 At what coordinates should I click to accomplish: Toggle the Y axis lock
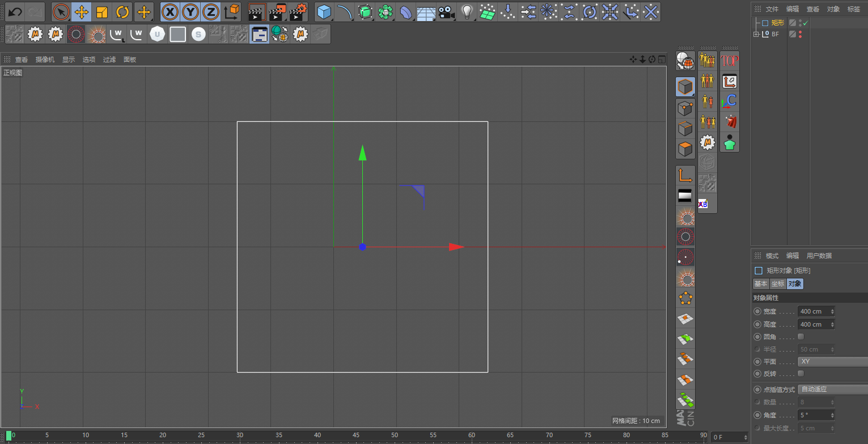pos(190,11)
